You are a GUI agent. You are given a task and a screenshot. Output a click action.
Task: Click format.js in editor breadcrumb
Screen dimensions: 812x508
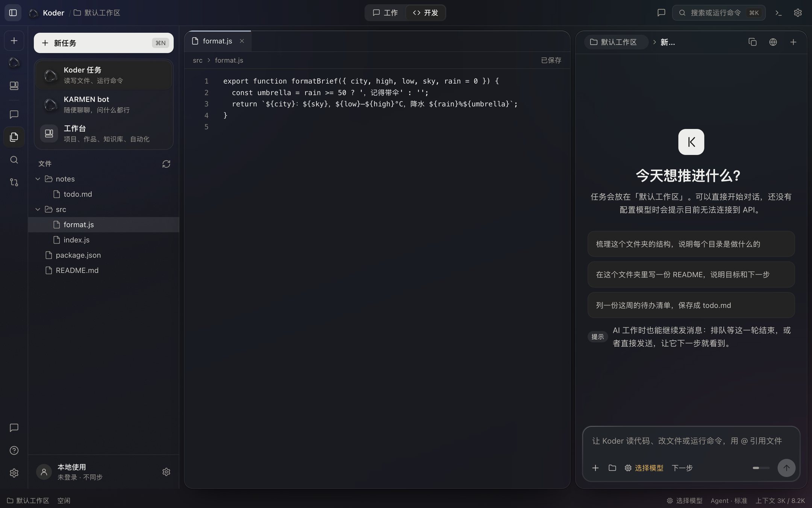(229, 60)
